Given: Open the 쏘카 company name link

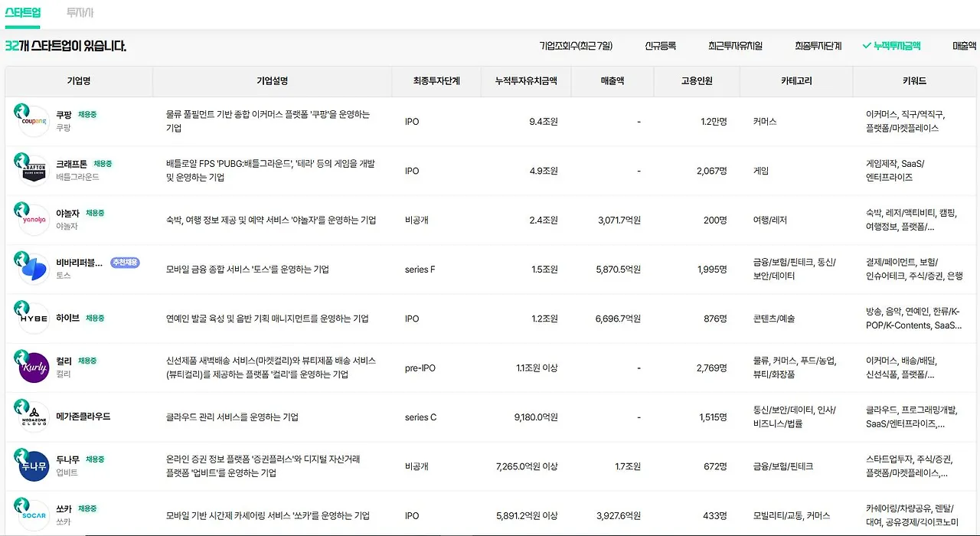Looking at the screenshot, I should click(x=64, y=508).
